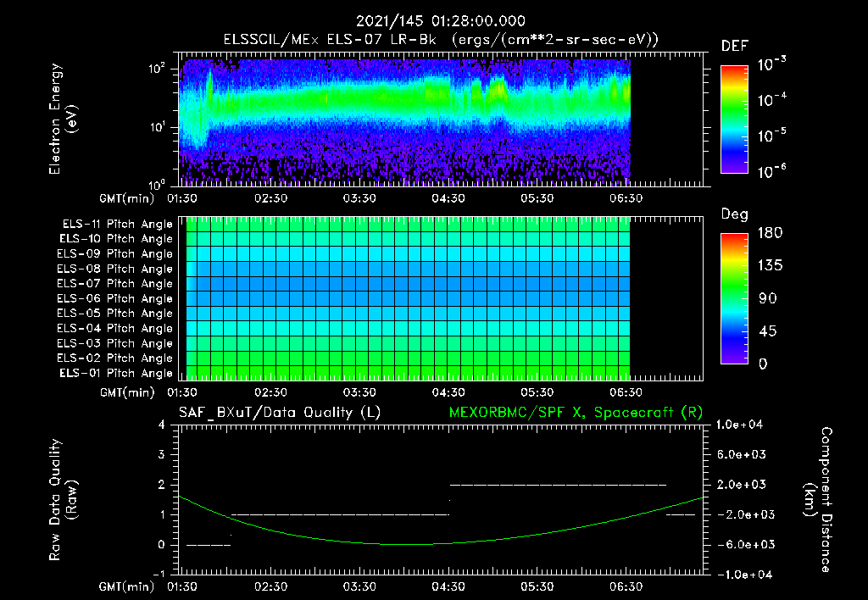Click the DEF color scale bar
This screenshot has width=868, height=600.
coord(734,119)
